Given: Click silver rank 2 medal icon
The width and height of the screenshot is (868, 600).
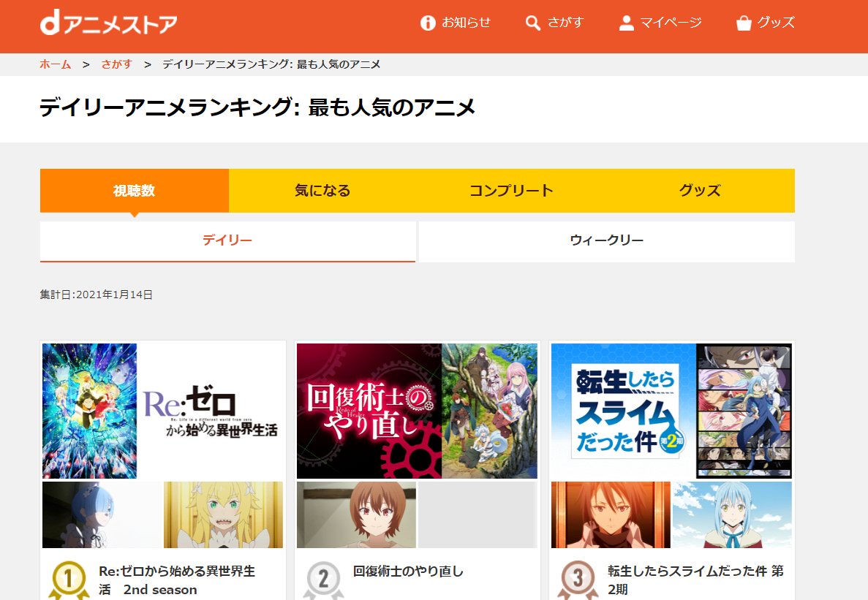Looking at the screenshot, I should pos(323,580).
